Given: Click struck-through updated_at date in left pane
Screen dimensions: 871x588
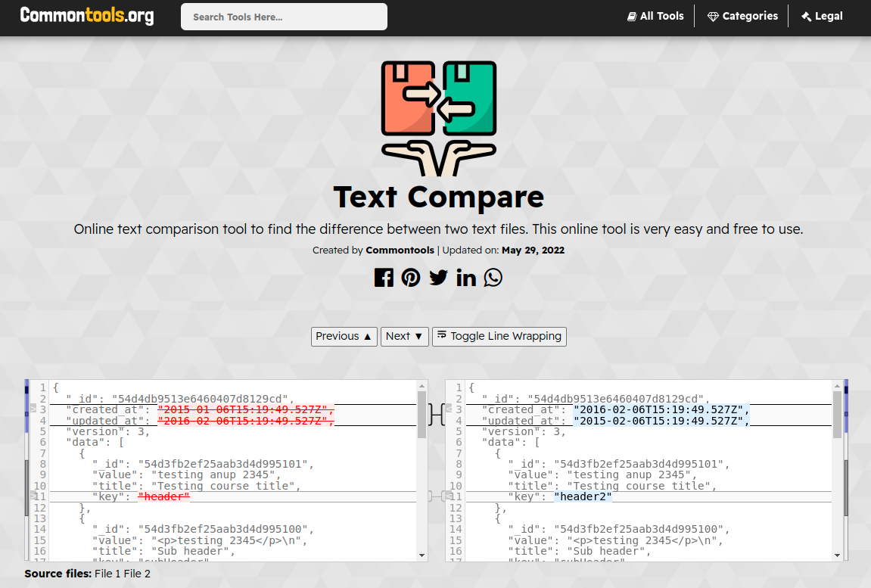Looking at the screenshot, I should point(246,421).
